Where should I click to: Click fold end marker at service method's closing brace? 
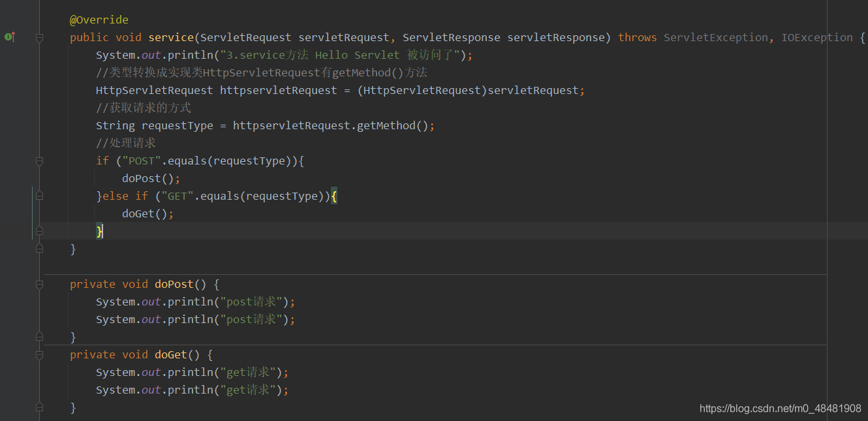[x=40, y=249]
